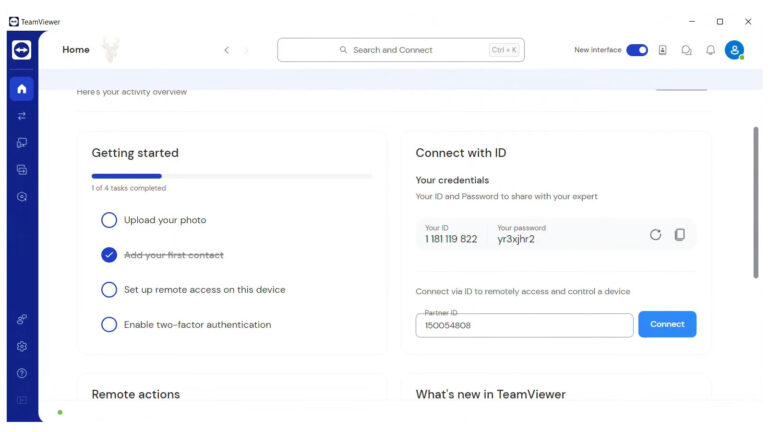Maximize the TeamViewer window

720,22
